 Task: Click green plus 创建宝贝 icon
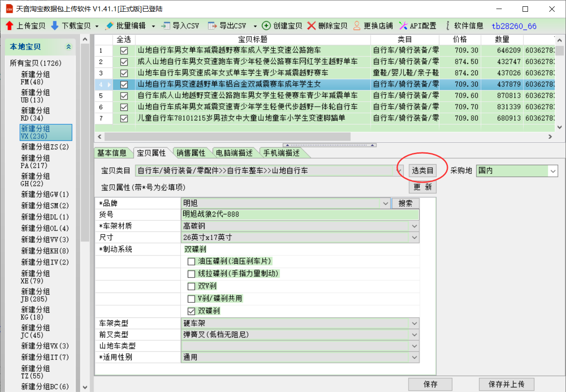point(266,26)
